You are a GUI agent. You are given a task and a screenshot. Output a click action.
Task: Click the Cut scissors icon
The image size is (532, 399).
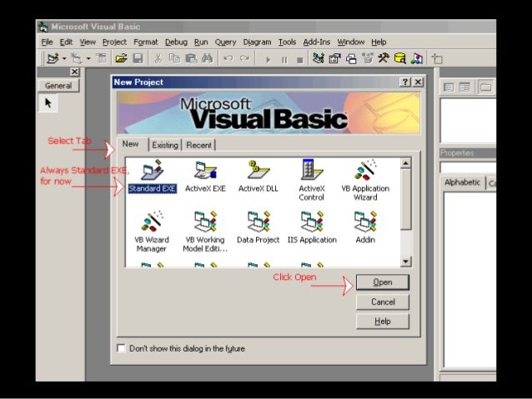(x=158, y=58)
